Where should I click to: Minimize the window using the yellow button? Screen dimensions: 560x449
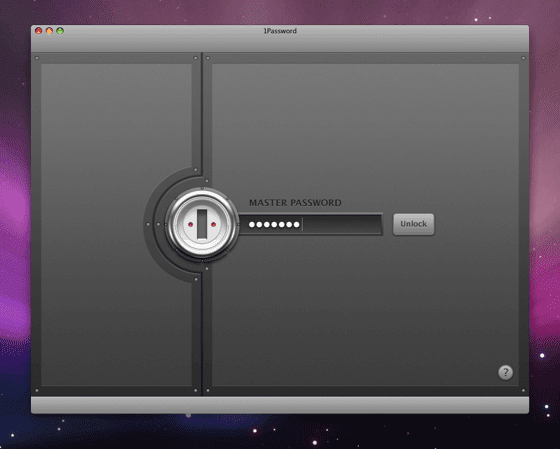point(49,31)
